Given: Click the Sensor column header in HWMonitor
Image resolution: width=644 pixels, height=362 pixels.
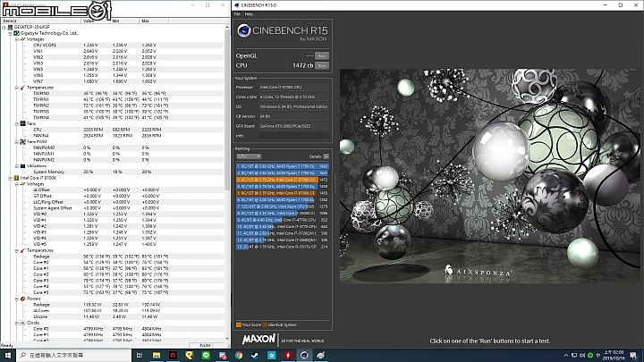Looking at the screenshot, I should coord(41,21).
